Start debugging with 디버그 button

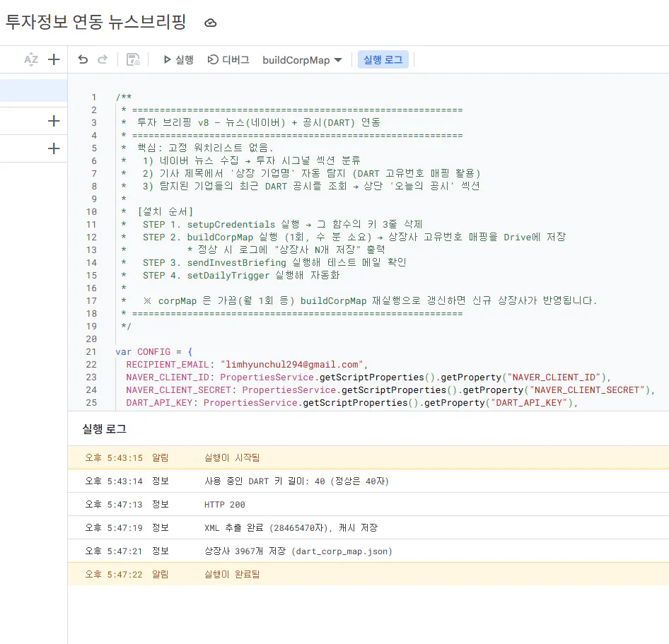(228, 59)
